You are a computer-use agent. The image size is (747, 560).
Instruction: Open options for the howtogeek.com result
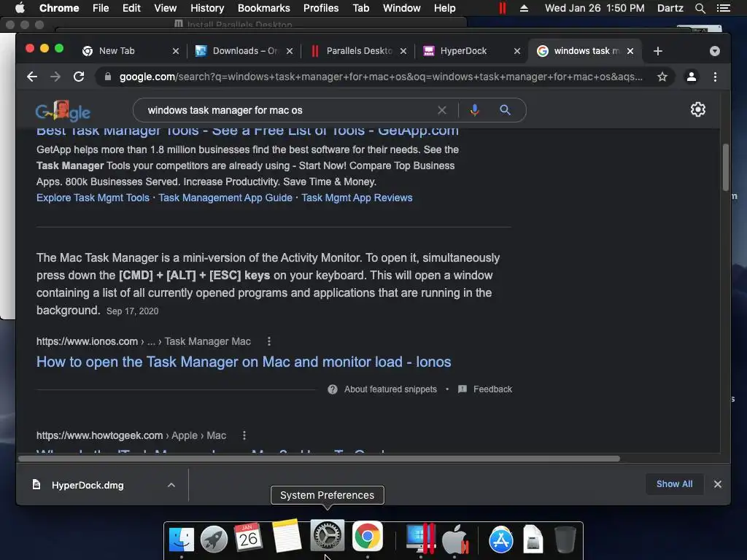coord(244,435)
